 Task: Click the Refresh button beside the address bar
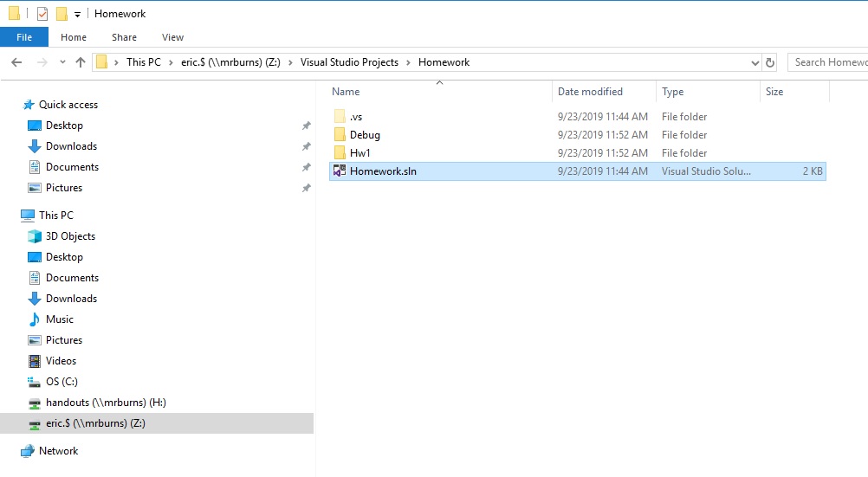tap(770, 62)
